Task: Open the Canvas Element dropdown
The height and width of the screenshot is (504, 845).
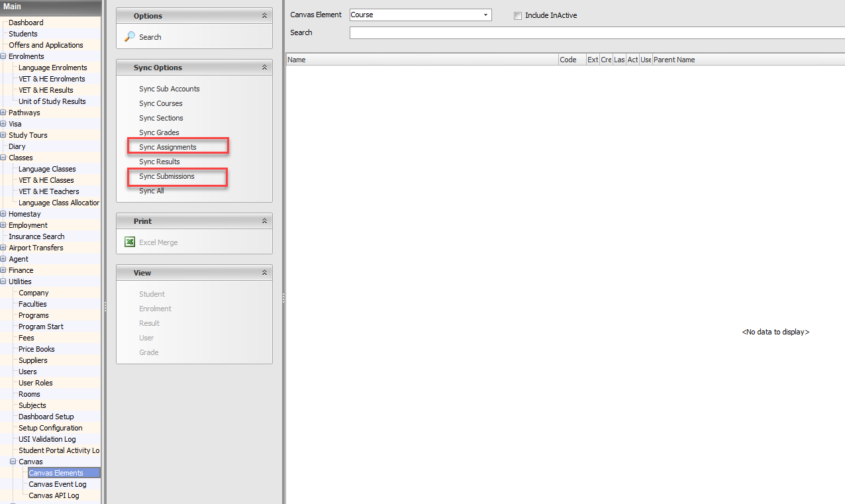Action: (485, 15)
